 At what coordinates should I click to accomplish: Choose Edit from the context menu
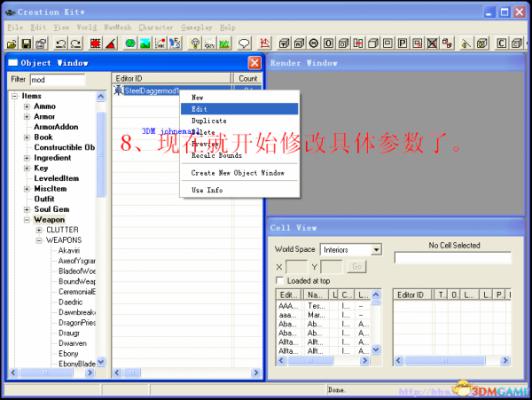[239, 109]
